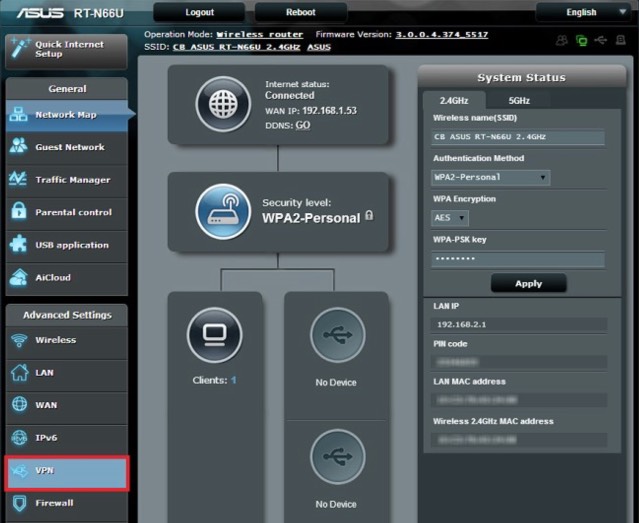Image resolution: width=639 pixels, height=523 pixels.
Task: Click the green network status icon in header
Action: pyautogui.click(x=582, y=40)
